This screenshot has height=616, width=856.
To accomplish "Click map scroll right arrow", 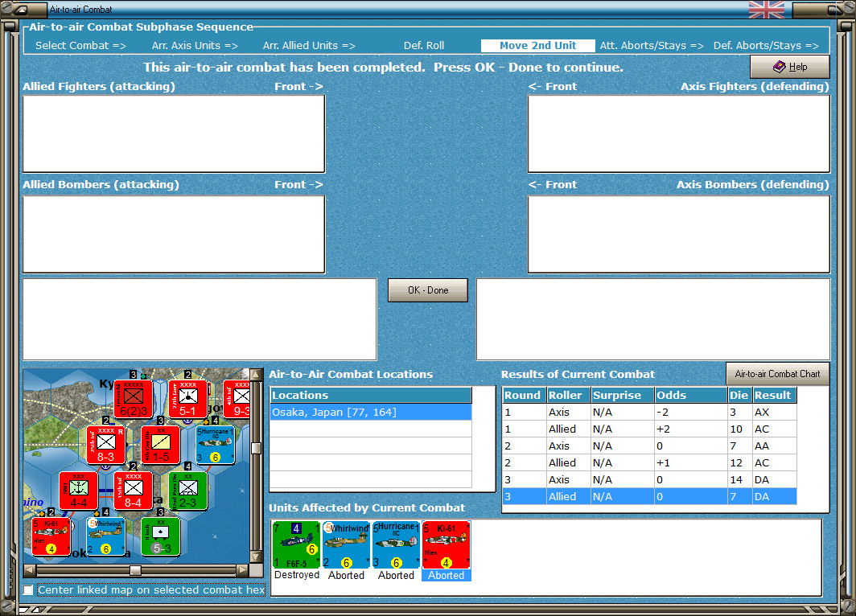I will coord(242,570).
